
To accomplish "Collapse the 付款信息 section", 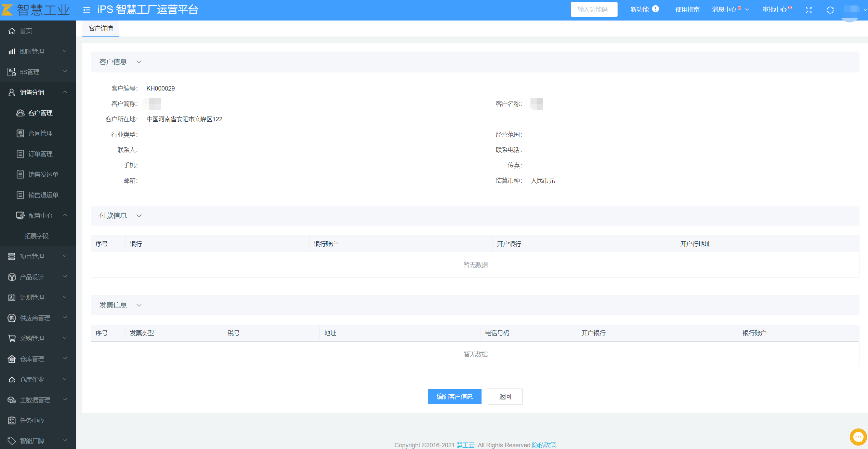I will [139, 216].
